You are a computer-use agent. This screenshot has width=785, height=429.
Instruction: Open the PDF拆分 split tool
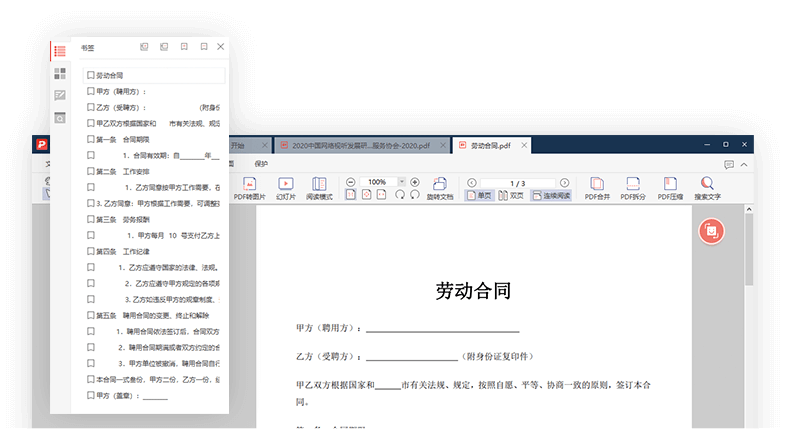click(634, 188)
